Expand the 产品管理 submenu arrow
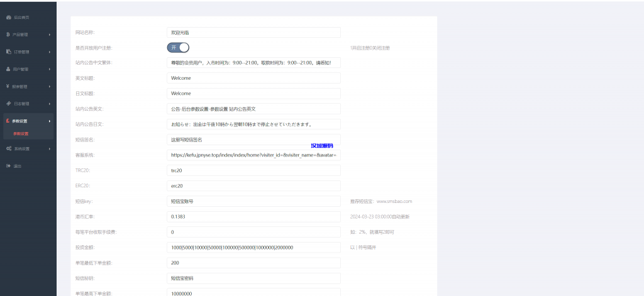The height and width of the screenshot is (296, 644). point(49,35)
